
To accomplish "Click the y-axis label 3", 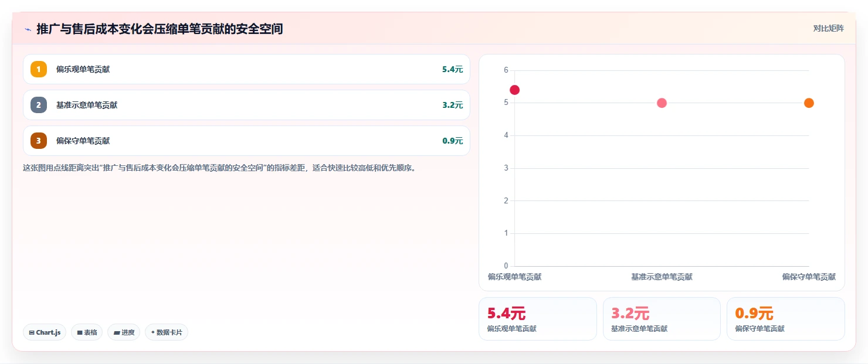I will (x=506, y=168).
